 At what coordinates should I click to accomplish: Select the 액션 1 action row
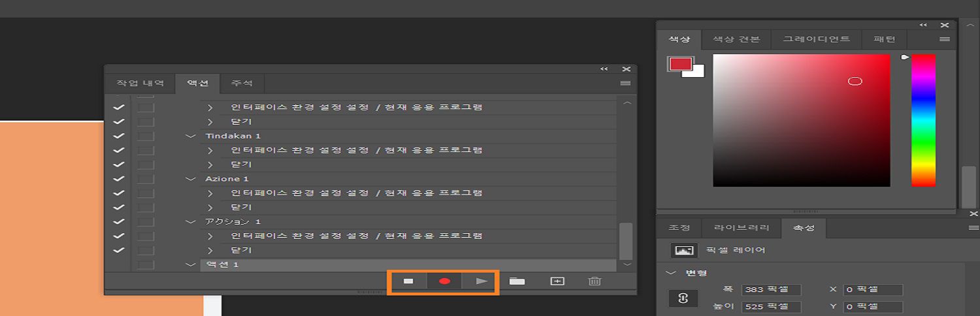click(x=408, y=264)
